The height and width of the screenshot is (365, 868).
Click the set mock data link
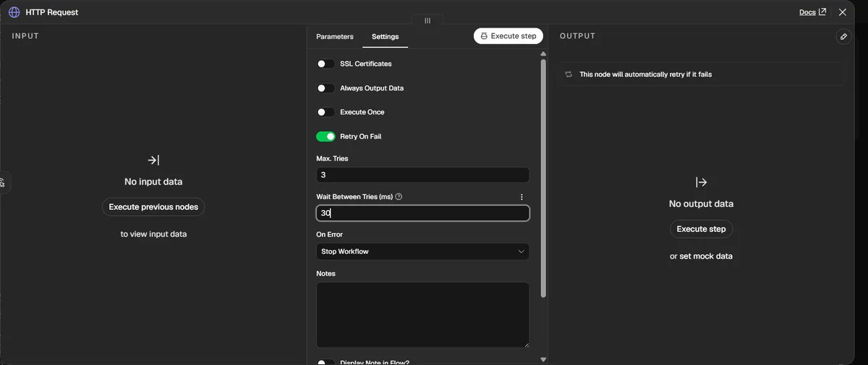(706, 256)
